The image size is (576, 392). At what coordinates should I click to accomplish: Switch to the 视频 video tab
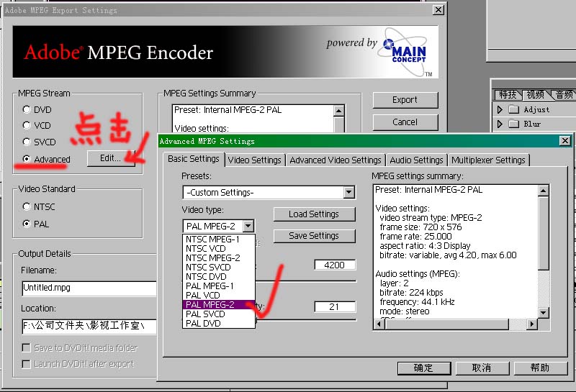tap(536, 95)
